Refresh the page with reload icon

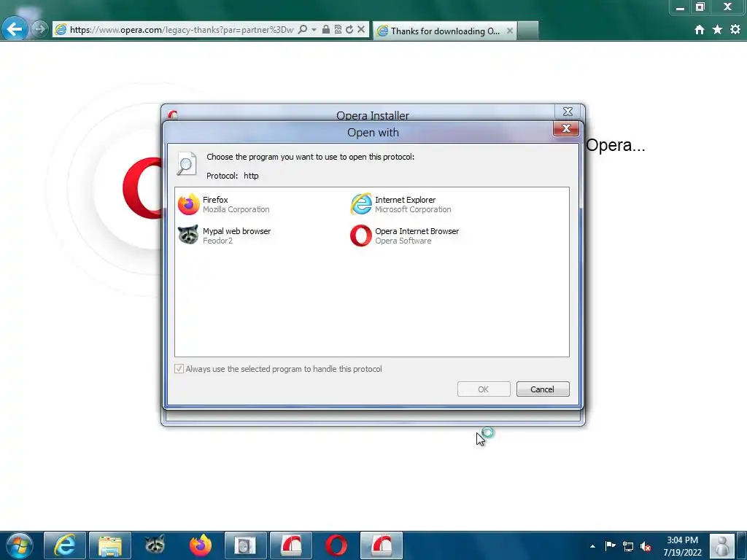pyautogui.click(x=349, y=29)
